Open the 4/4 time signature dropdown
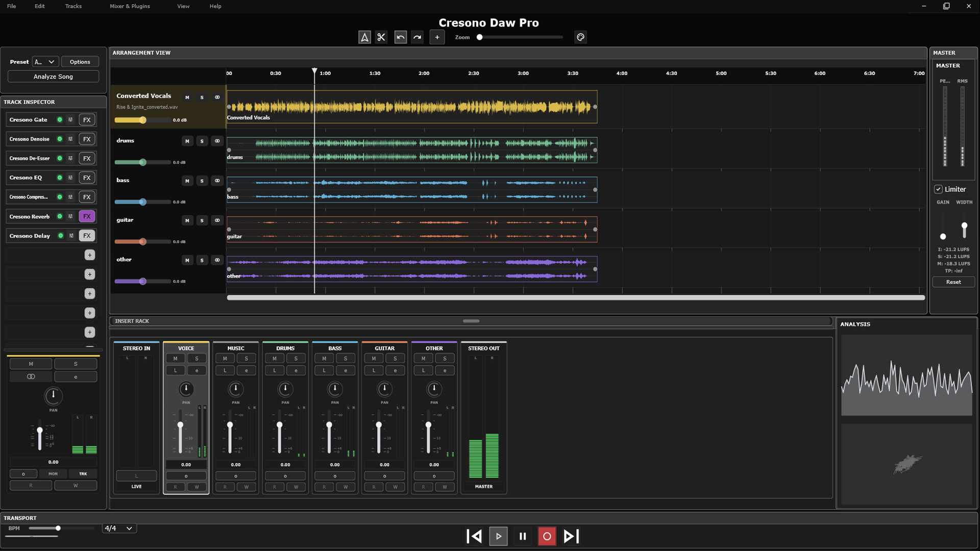The width and height of the screenshot is (980, 551). tap(119, 529)
